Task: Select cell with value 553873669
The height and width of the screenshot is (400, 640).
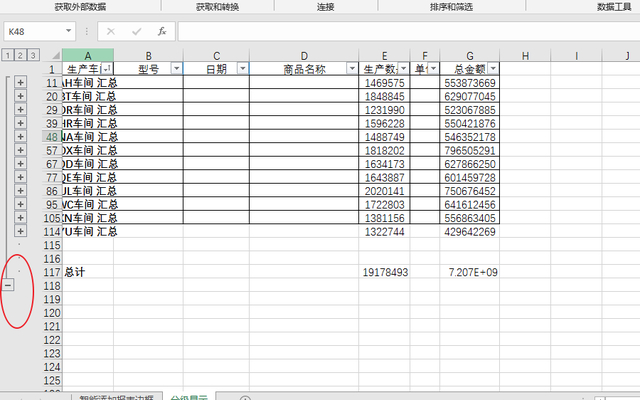Action: [470, 83]
